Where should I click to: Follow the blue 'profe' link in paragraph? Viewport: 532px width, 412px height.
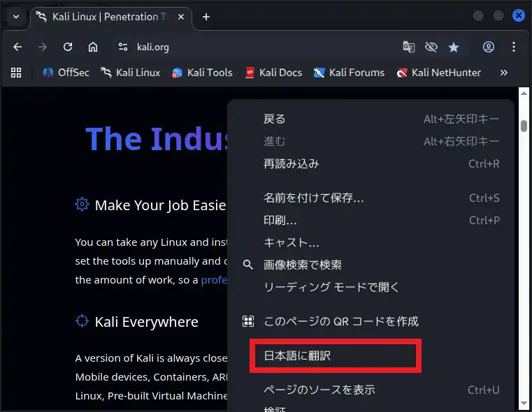[x=214, y=280]
